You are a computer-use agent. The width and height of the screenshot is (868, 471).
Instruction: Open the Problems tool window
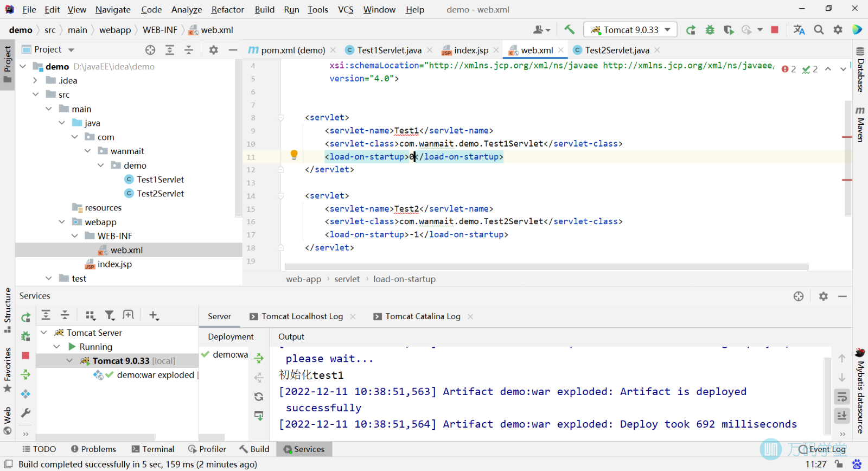pyautogui.click(x=93, y=449)
